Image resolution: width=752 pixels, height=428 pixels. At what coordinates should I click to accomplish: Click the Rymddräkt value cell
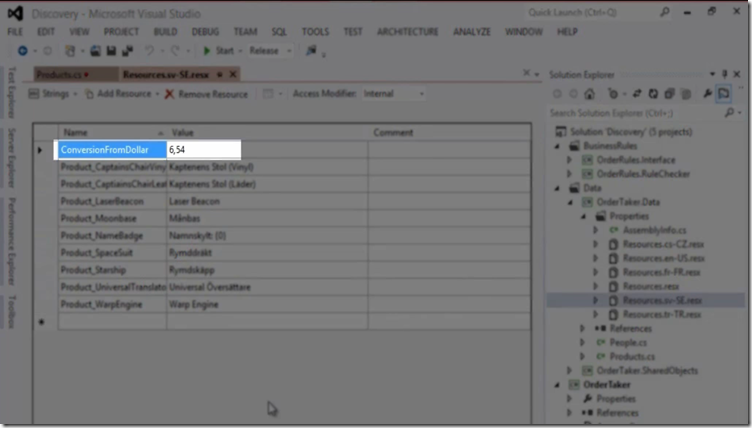pos(267,253)
